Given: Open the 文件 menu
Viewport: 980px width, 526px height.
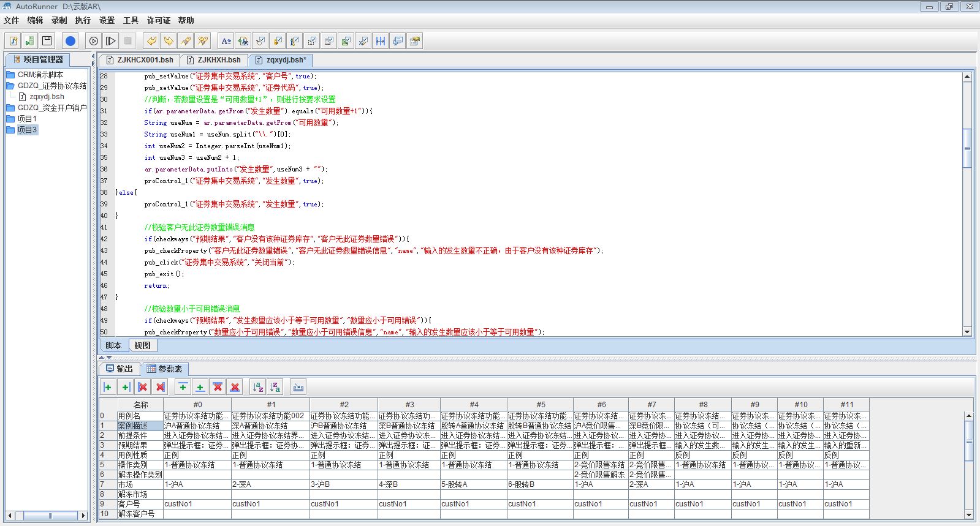Looking at the screenshot, I should click(11, 20).
